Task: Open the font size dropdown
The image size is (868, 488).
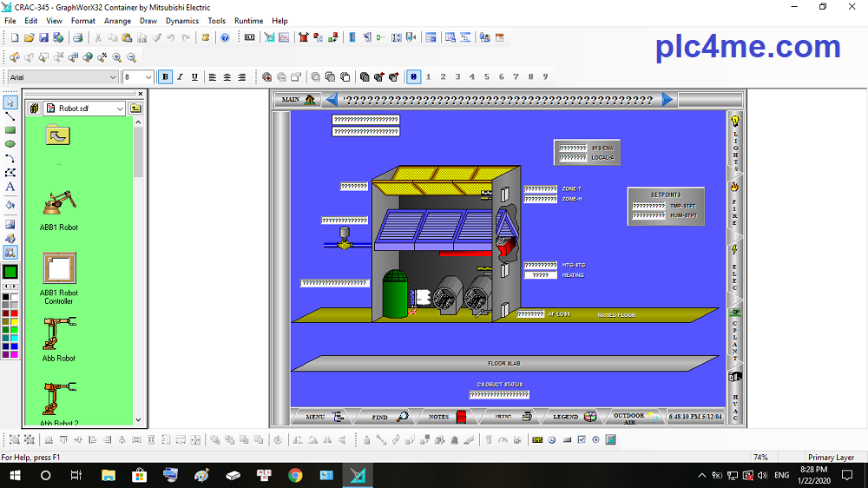Action: [148, 77]
